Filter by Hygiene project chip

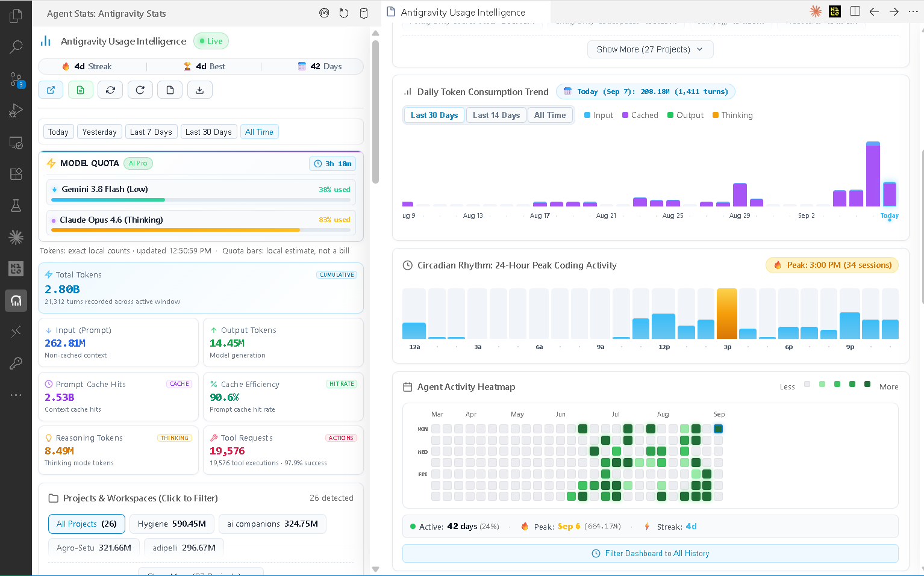(172, 524)
